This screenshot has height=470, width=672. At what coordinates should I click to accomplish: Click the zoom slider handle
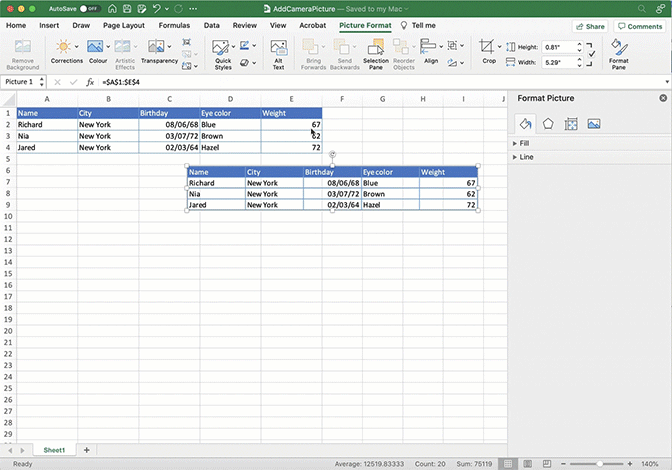(600, 464)
